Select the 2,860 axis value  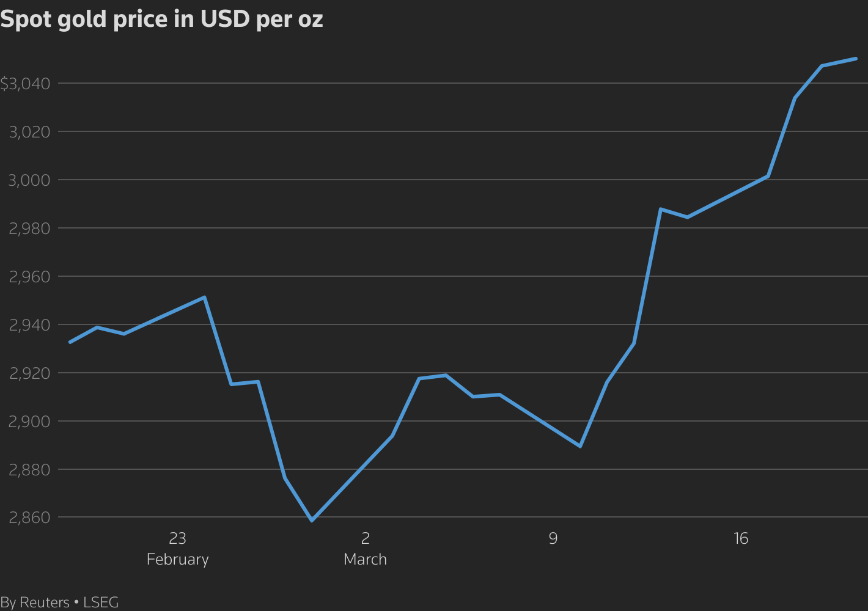pyautogui.click(x=29, y=518)
